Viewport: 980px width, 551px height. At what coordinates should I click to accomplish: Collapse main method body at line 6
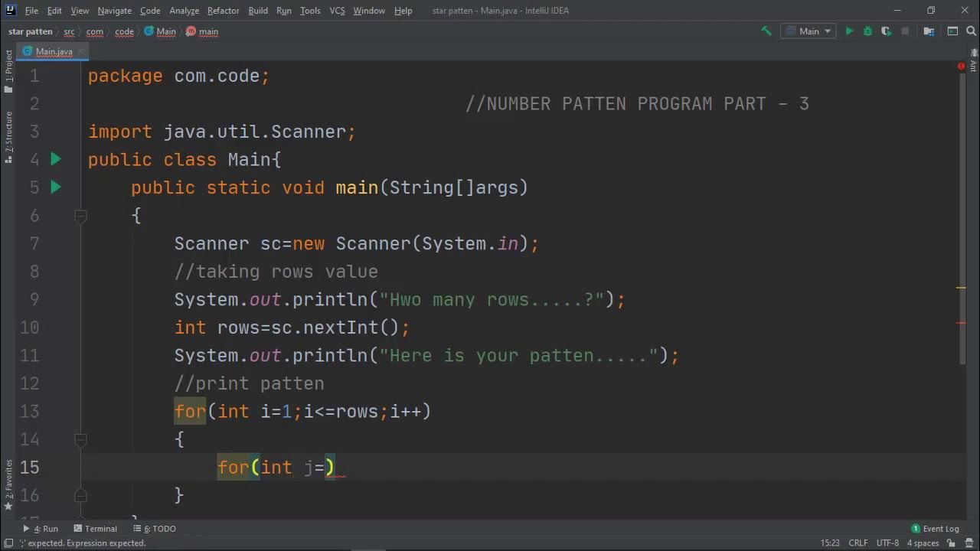pyautogui.click(x=80, y=216)
